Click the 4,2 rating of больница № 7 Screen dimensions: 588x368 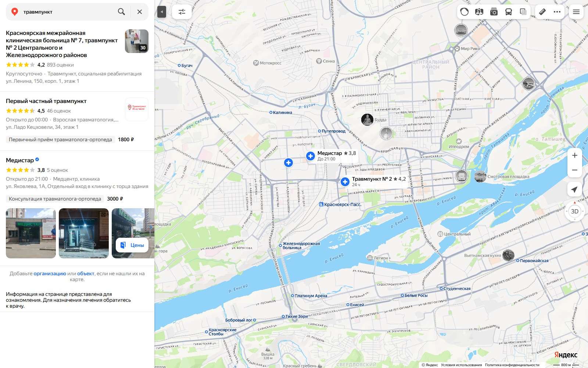coord(41,65)
